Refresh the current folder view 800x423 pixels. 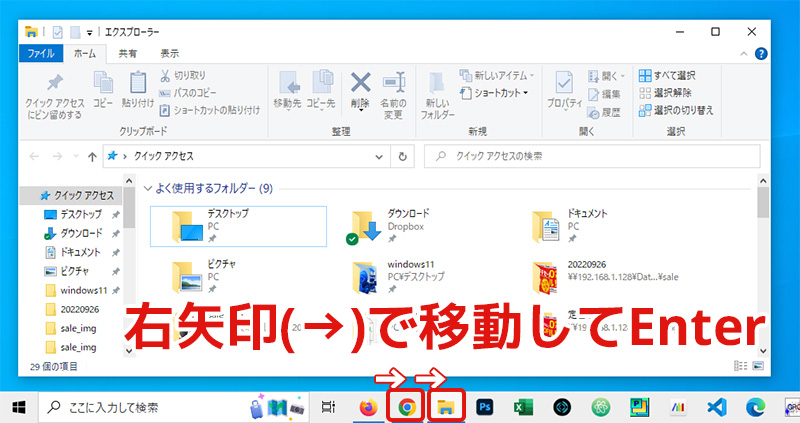click(403, 157)
